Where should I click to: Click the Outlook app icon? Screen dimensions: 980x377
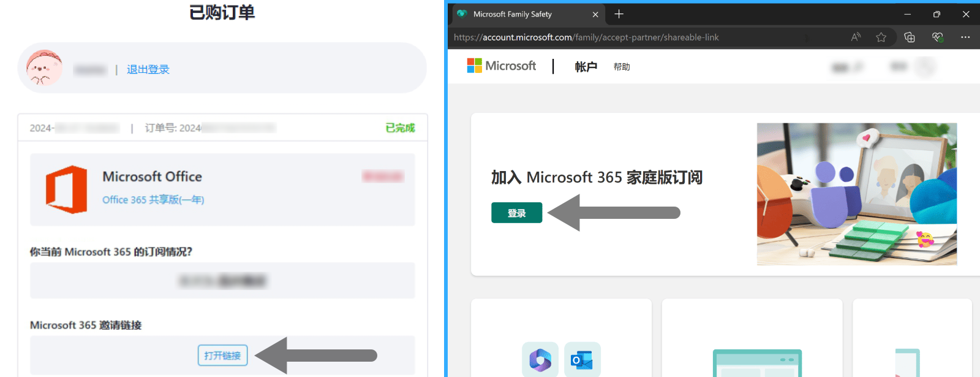coord(582,360)
